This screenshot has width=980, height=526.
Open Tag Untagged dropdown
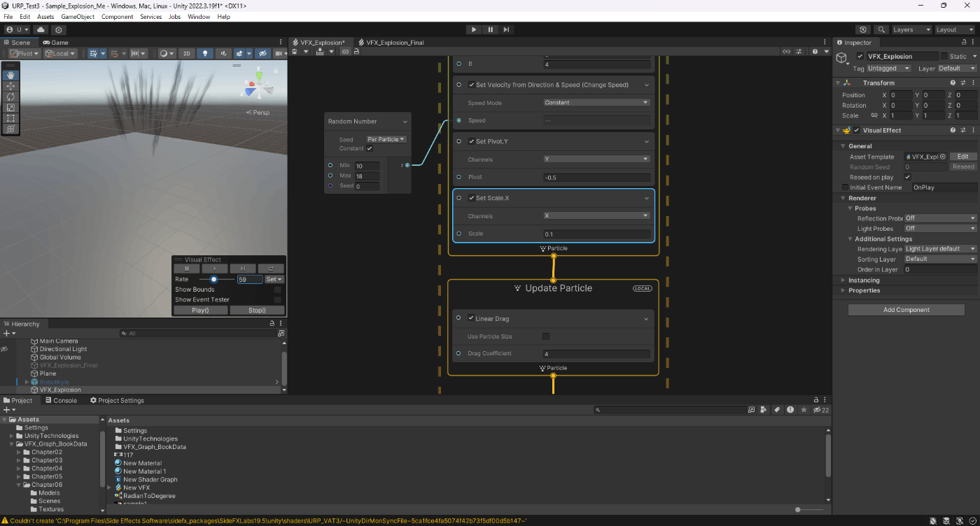click(x=889, y=69)
